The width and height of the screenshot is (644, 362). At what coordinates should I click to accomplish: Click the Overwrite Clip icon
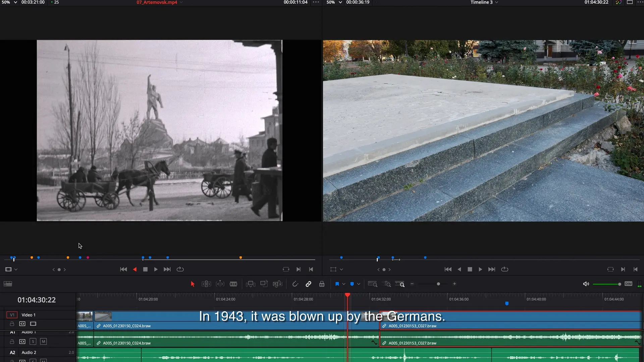point(264,284)
